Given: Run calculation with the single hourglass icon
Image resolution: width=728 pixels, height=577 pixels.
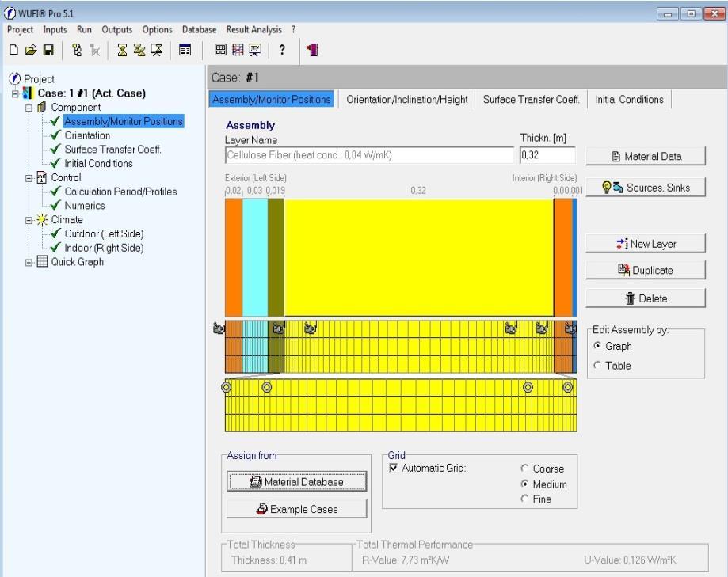Looking at the screenshot, I should pos(122,50).
